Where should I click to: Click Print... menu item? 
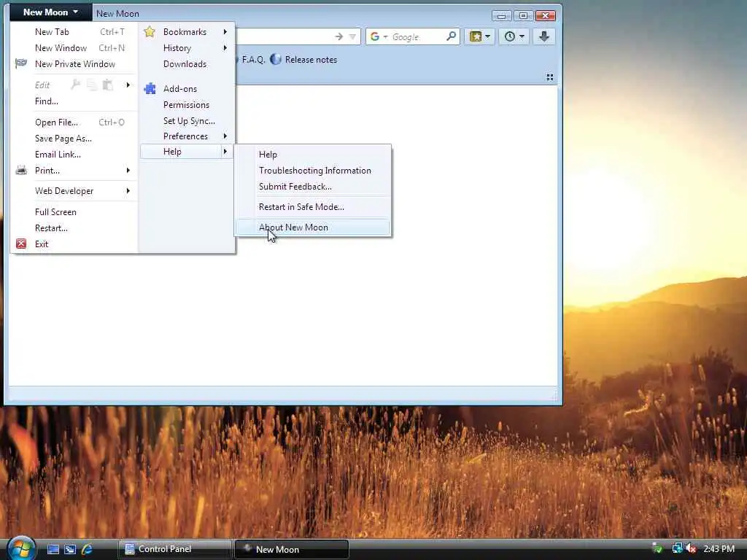(47, 171)
